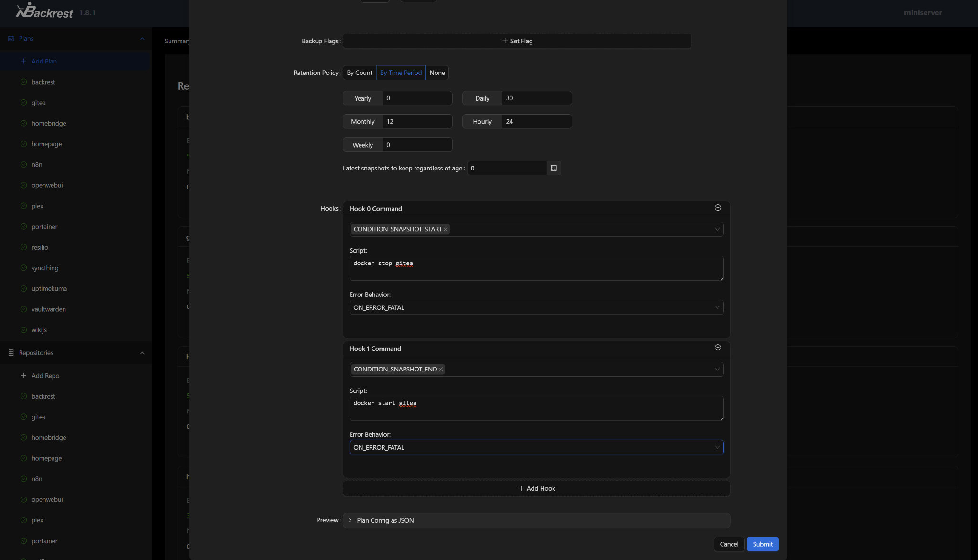Viewport: 978px width, 560px height.
Task: Open Hook 1 Error Behavior dropdown
Action: pyautogui.click(x=536, y=447)
